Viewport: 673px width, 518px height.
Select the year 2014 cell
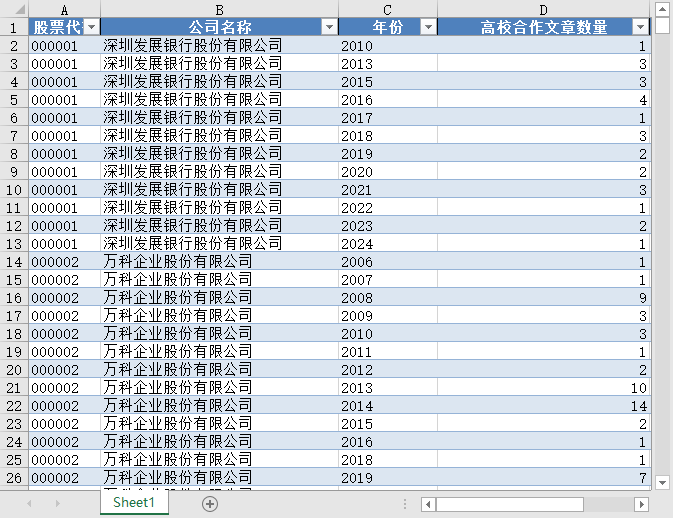(388, 406)
